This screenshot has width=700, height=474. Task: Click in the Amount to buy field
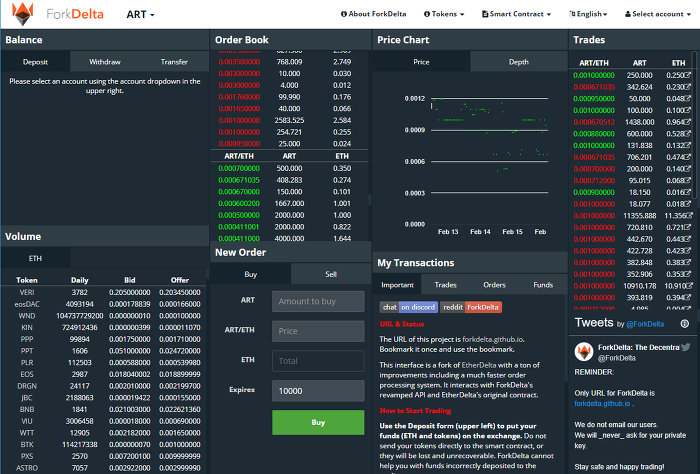click(x=318, y=301)
